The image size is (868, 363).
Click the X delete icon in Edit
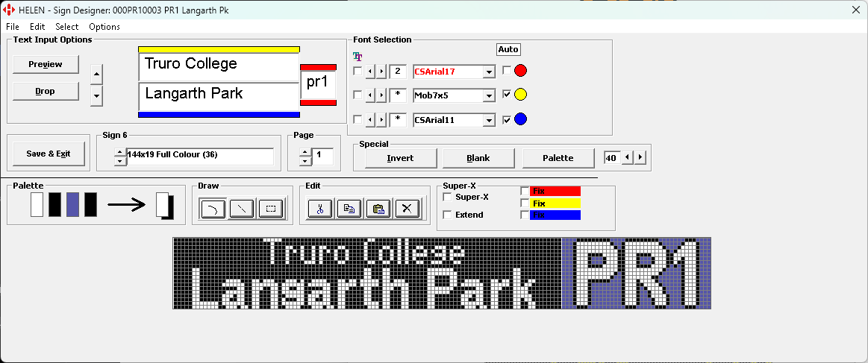click(407, 209)
